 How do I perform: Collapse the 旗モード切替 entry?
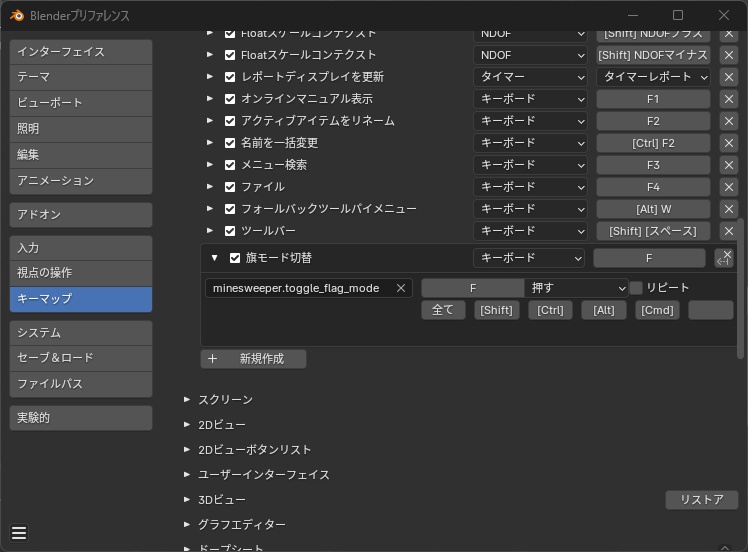coord(214,258)
